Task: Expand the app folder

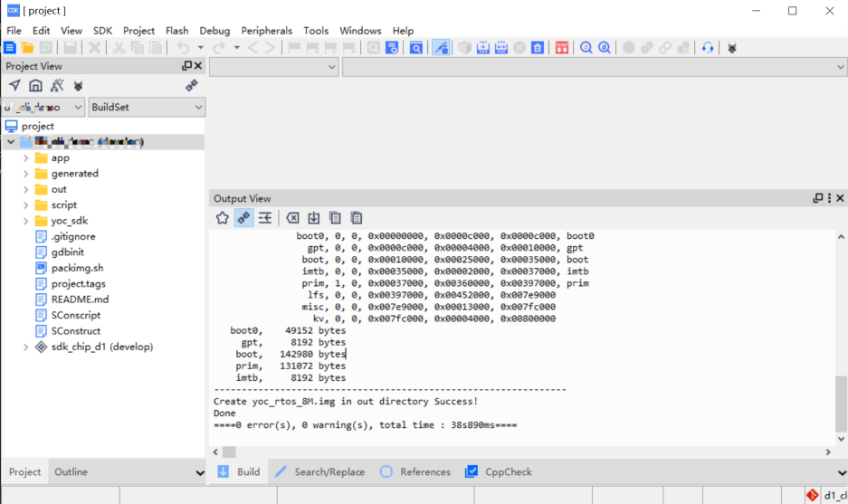Action: point(25,158)
